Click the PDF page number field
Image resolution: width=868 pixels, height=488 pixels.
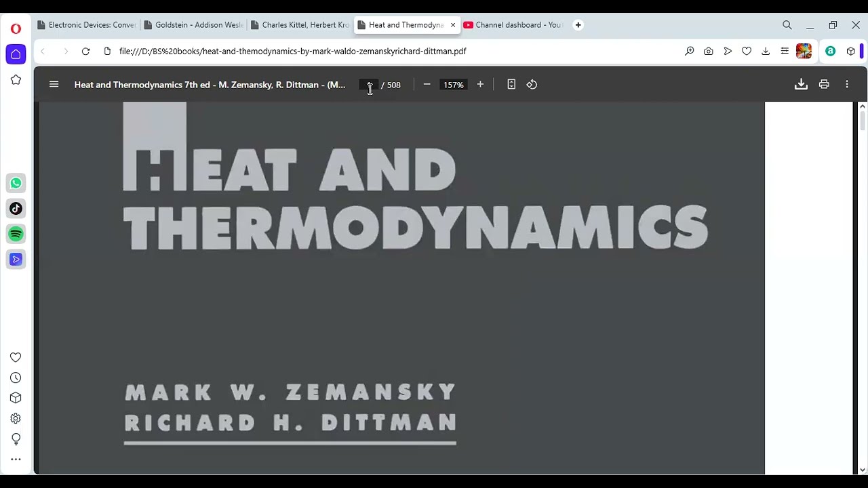click(x=370, y=85)
